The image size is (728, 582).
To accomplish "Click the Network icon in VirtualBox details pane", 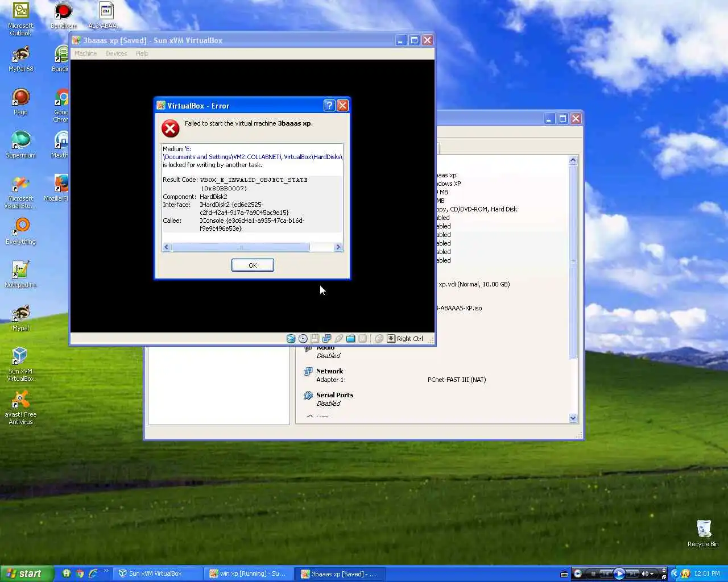I will 308,372.
